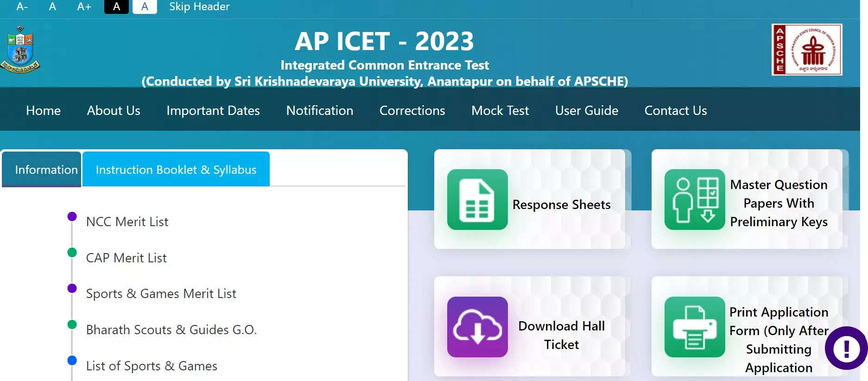
Task: Increase font size with A+ button
Action: coord(84,6)
